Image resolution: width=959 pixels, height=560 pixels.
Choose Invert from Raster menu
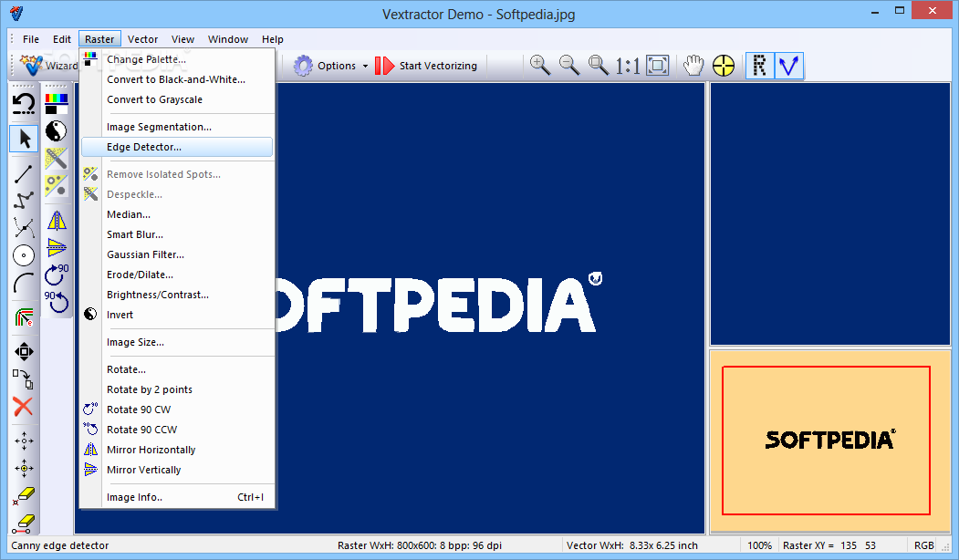(177, 315)
